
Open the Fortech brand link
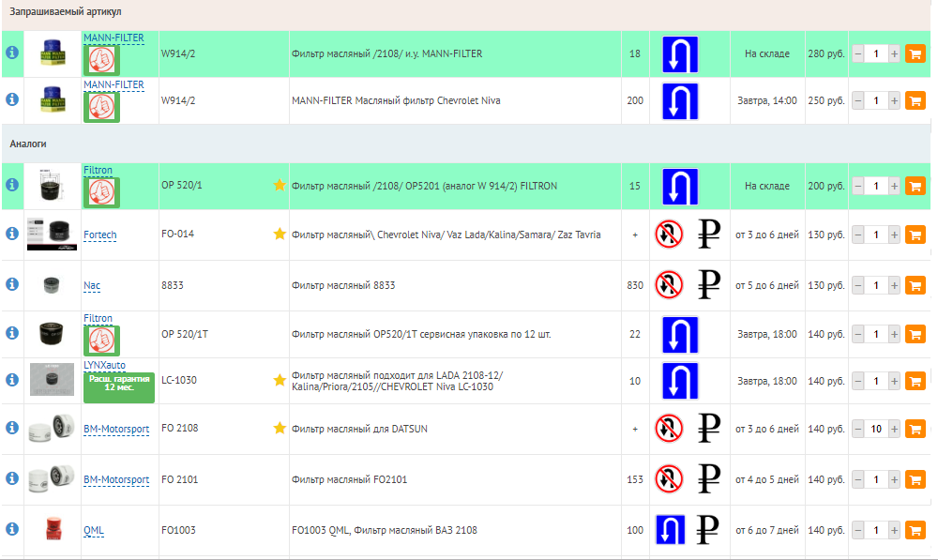click(100, 235)
